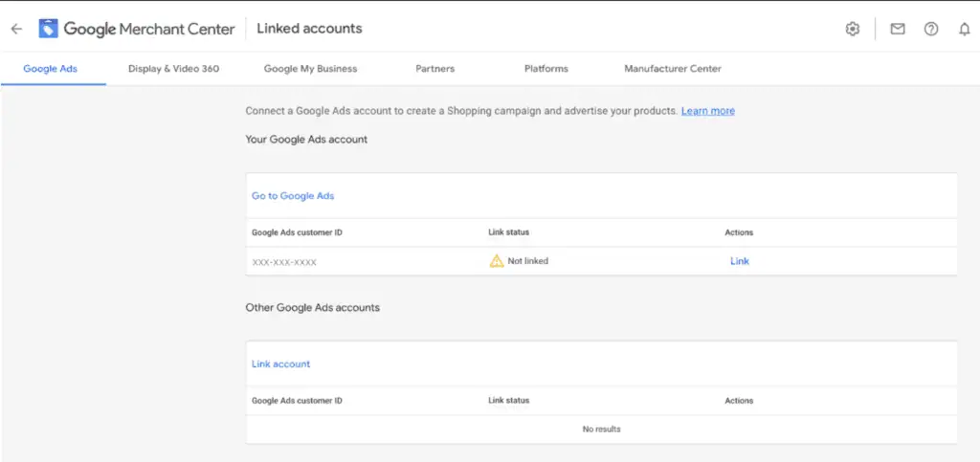This screenshot has height=462, width=980.
Task: Select the Google Ads tab
Action: click(50, 69)
